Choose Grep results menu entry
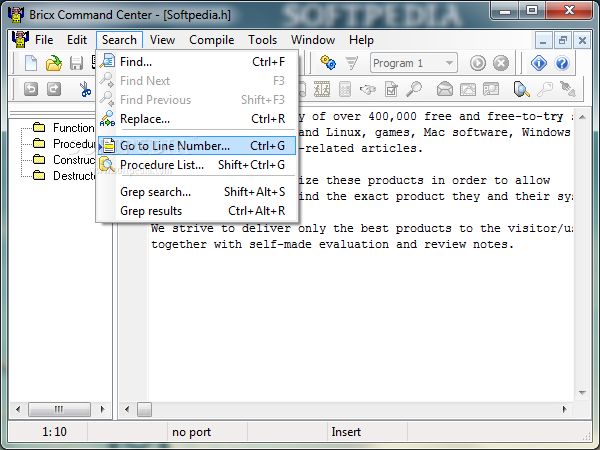The height and width of the screenshot is (450, 600). (197, 211)
